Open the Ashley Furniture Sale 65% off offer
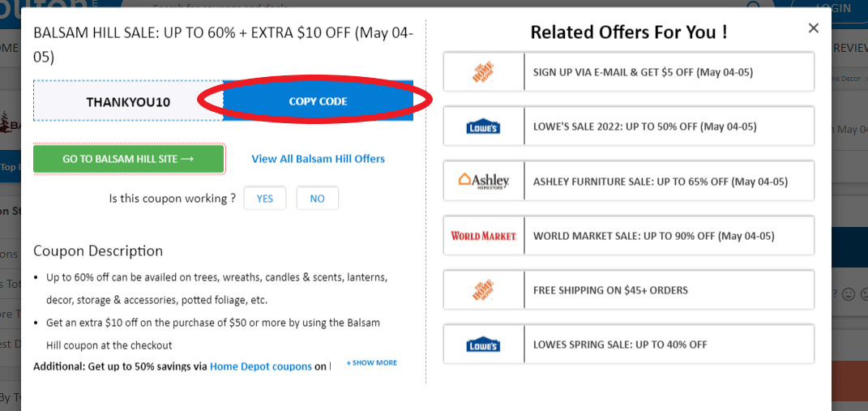The image size is (868, 411). pyautogui.click(x=660, y=182)
